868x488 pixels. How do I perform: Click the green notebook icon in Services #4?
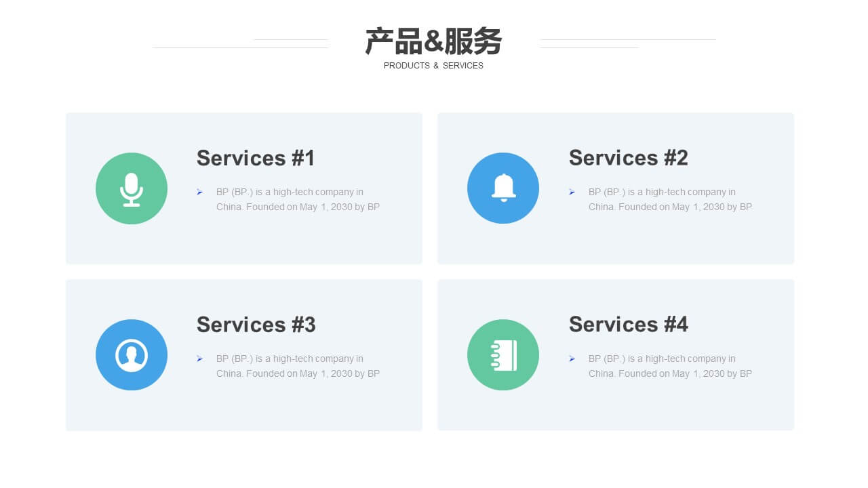503,354
